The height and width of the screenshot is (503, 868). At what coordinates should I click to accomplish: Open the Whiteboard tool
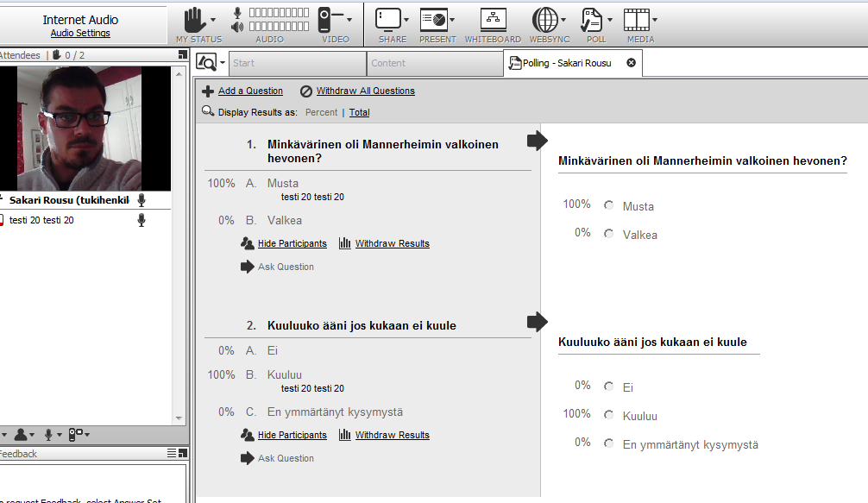pyautogui.click(x=493, y=21)
